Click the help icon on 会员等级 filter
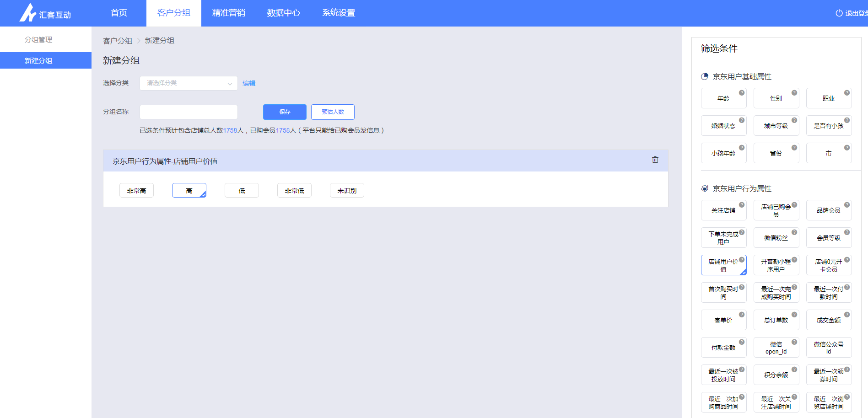 847,232
